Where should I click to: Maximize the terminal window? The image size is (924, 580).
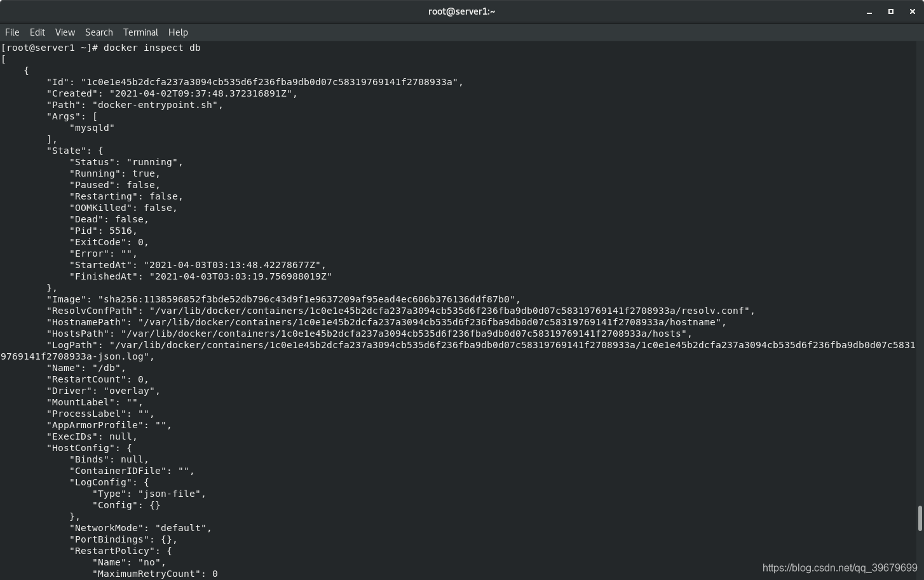[891, 11]
